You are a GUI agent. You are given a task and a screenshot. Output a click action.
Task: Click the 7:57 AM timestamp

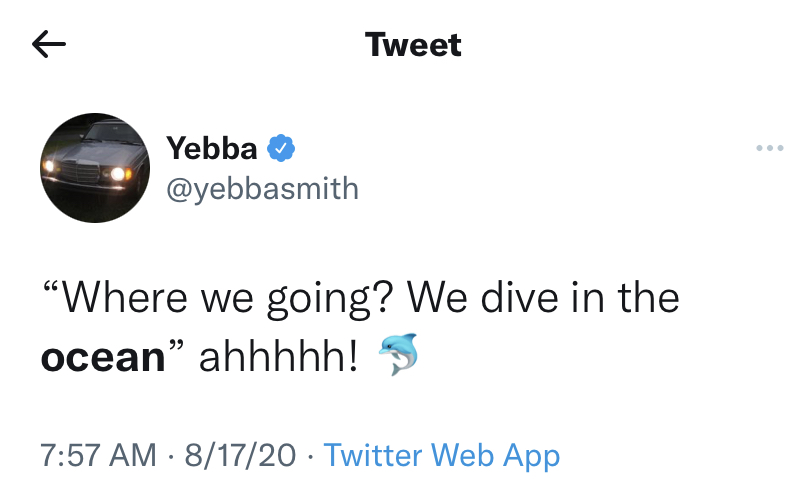[x=98, y=455]
